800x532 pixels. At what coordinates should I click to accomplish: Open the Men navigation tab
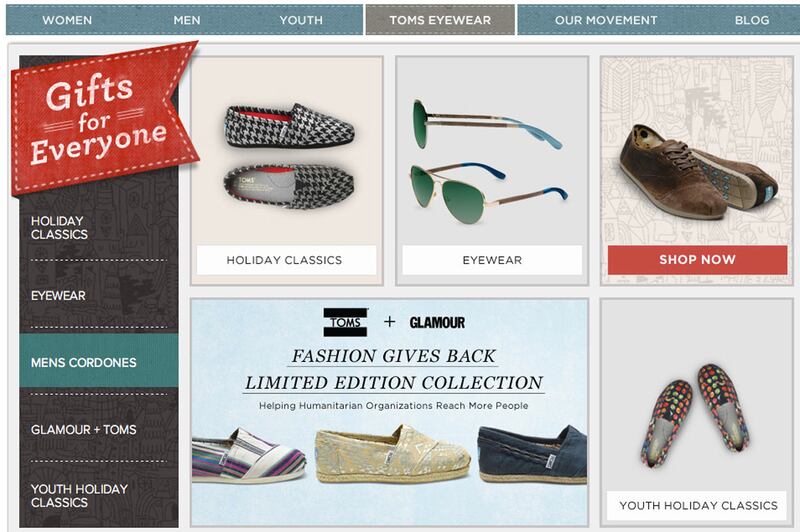point(187,20)
